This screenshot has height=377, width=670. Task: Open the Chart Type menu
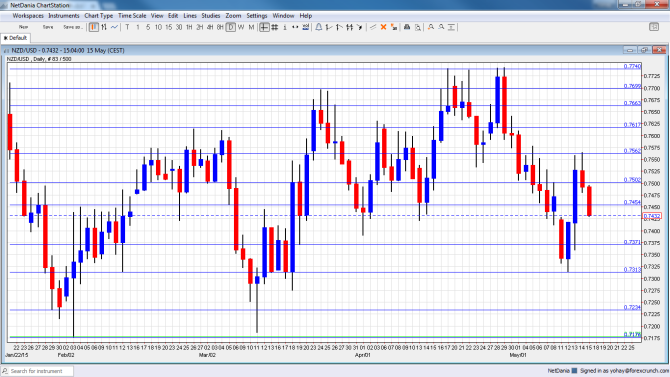click(99, 16)
